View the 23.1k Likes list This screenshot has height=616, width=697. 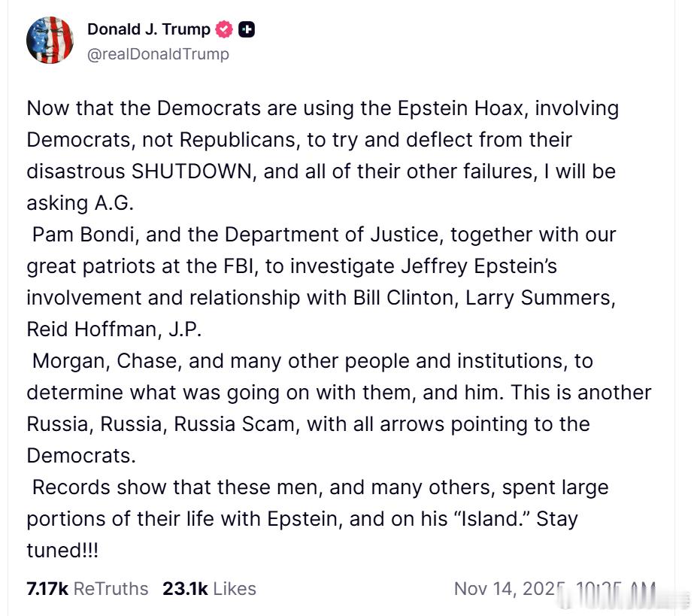tap(209, 588)
